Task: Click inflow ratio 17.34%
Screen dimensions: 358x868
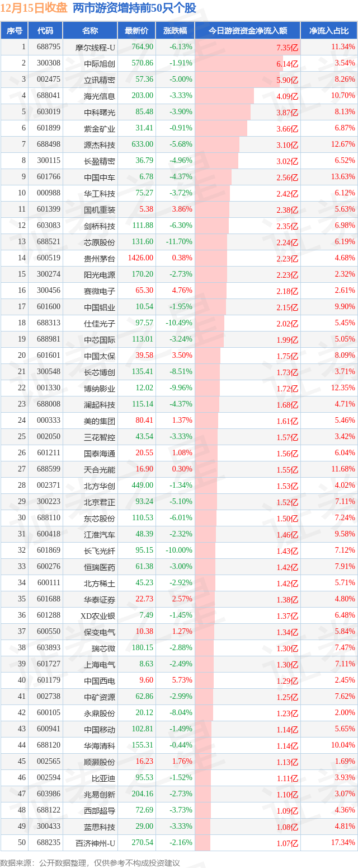Action: point(343,843)
